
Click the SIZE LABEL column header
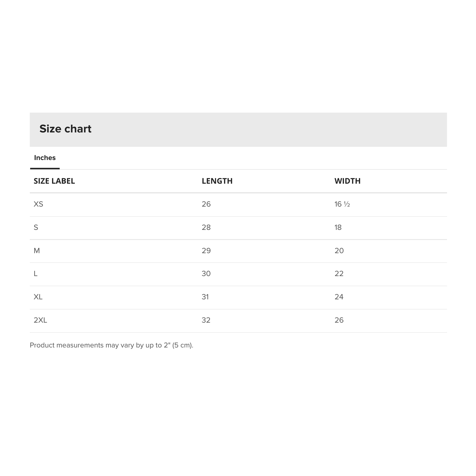point(54,181)
